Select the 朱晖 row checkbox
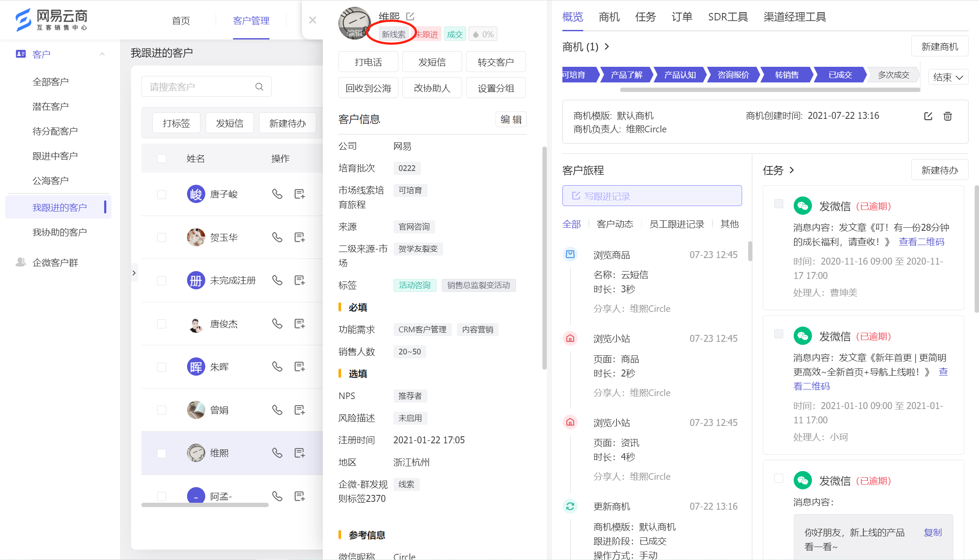This screenshot has width=979, height=560. coord(161,367)
